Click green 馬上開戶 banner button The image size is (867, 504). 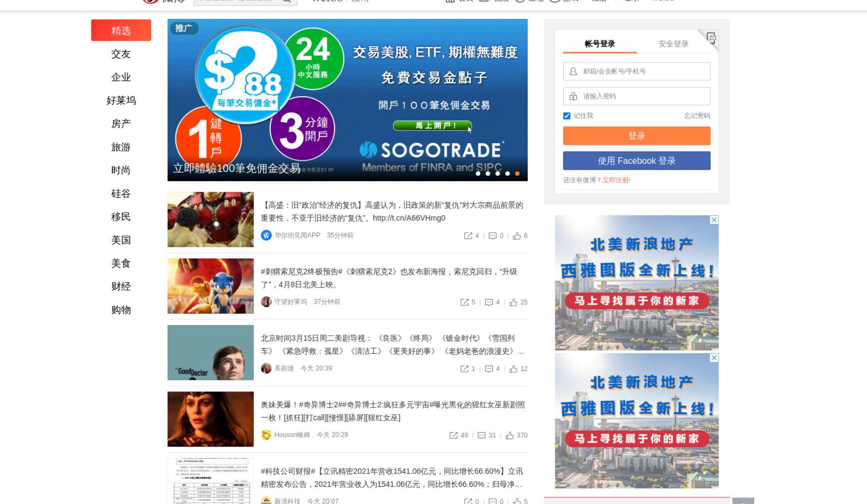click(432, 126)
